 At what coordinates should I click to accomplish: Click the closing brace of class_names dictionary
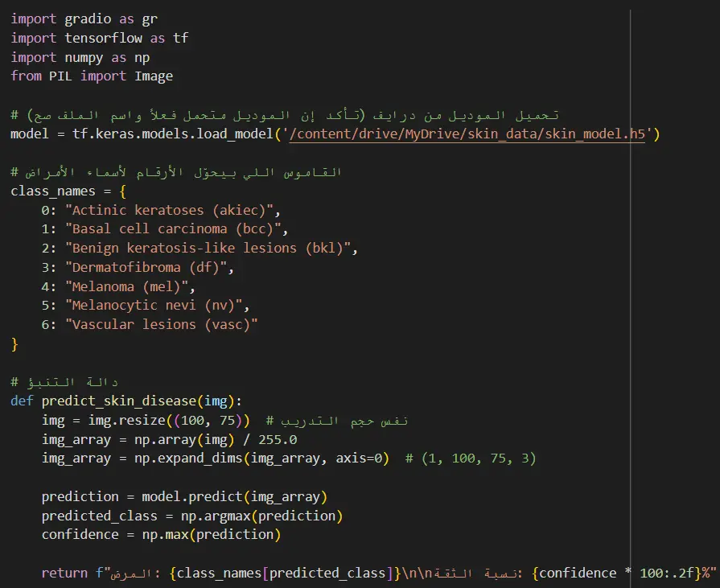(x=14, y=344)
